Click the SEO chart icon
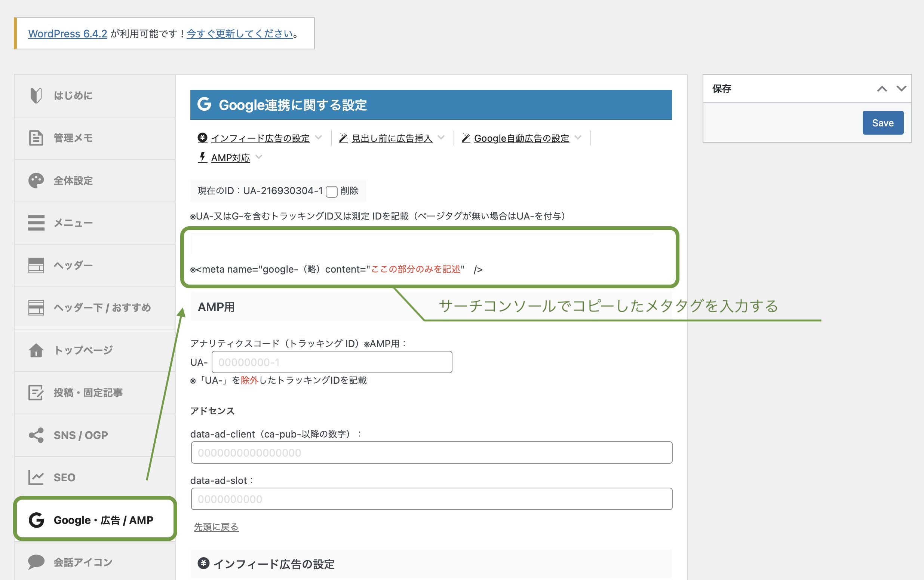The width and height of the screenshot is (924, 580). pyautogui.click(x=36, y=478)
